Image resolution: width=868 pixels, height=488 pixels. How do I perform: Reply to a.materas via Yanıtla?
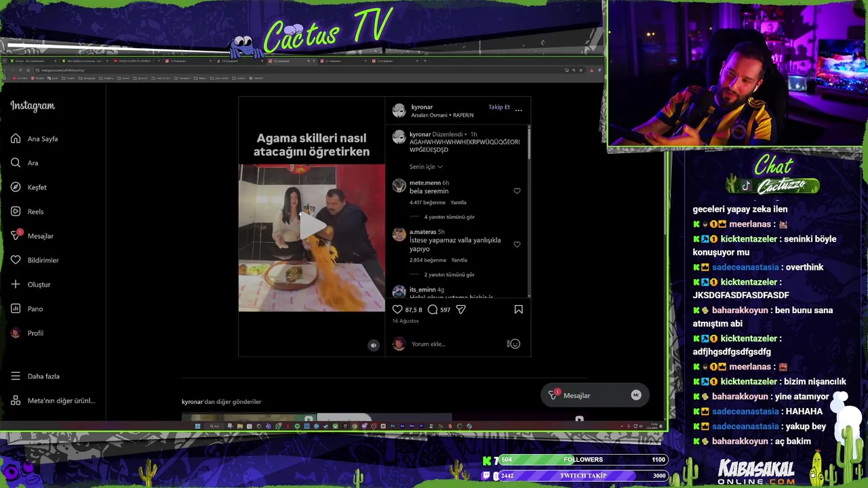pos(459,260)
